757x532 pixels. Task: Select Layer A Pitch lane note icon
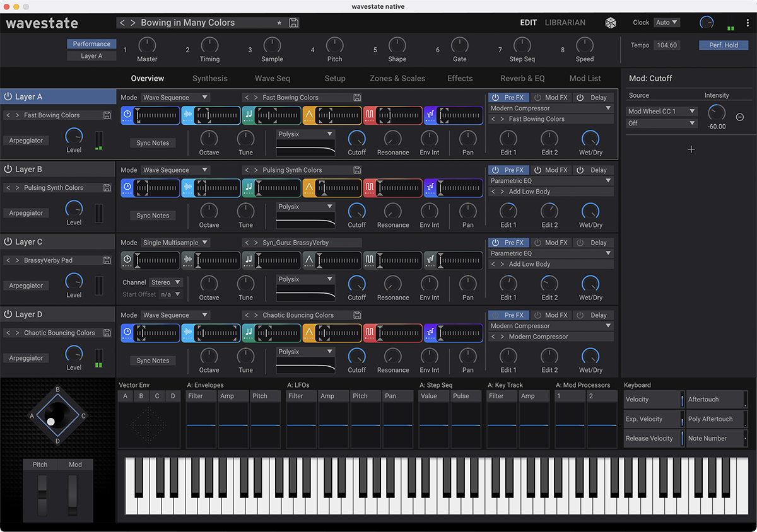249,115
